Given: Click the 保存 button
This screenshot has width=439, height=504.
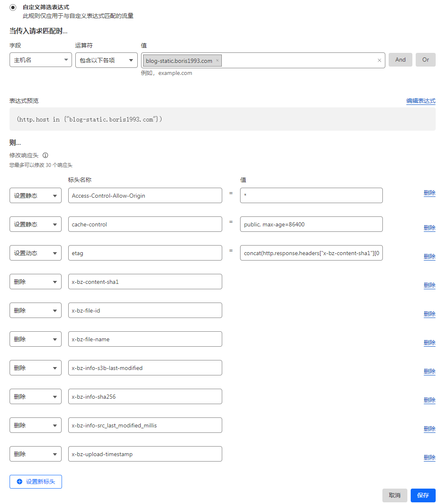Looking at the screenshot, I should (423, 495).
